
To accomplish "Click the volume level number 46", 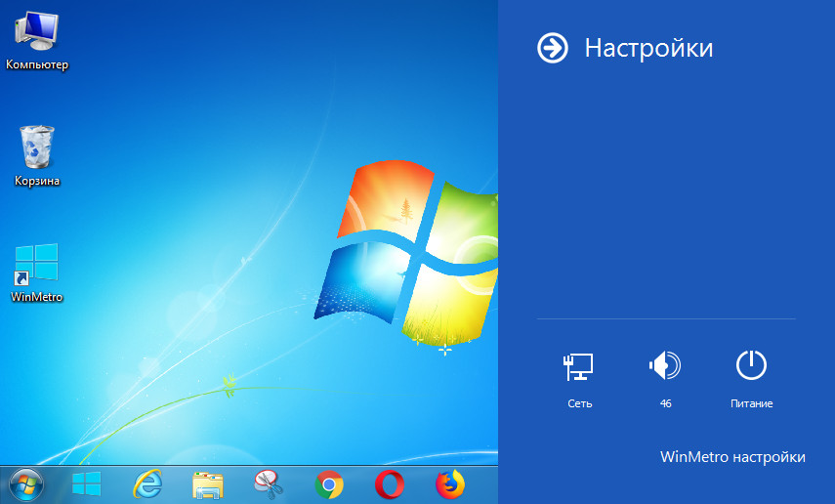I will [x=665, y=403].
